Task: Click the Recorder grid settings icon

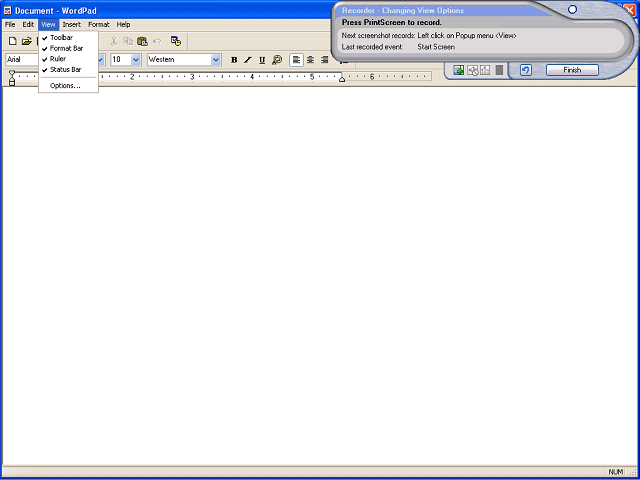Action: pyautogui.click(x=485, y=70)
